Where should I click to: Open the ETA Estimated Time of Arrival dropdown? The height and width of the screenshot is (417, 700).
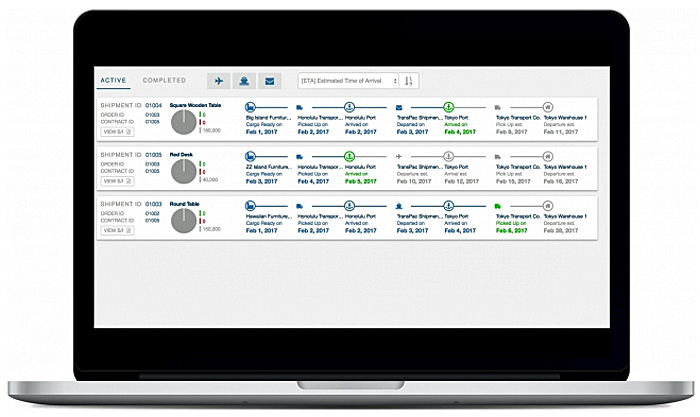tap(348, 81)
